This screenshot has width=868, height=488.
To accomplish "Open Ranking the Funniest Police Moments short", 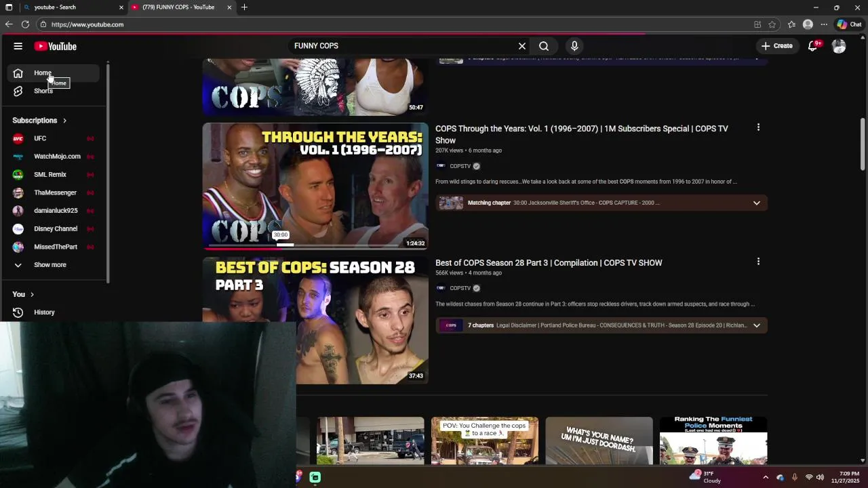I will 713,441.
